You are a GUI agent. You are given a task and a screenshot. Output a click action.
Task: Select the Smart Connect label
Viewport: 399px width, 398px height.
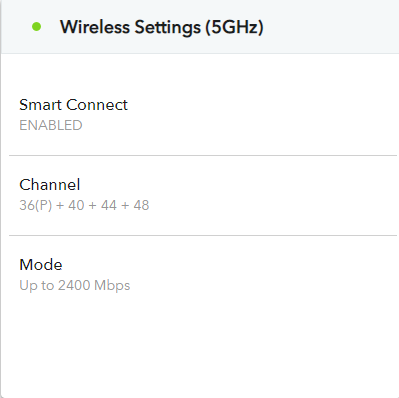point(73,105)
